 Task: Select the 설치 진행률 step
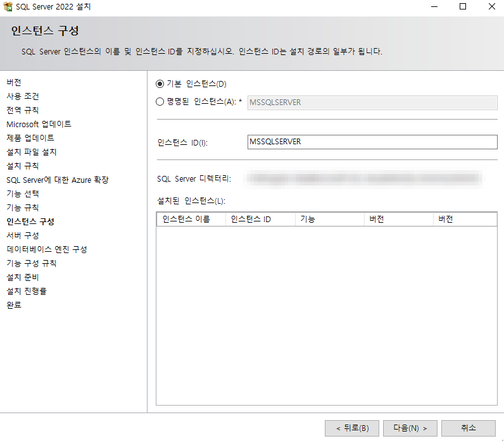click(27, 291)
